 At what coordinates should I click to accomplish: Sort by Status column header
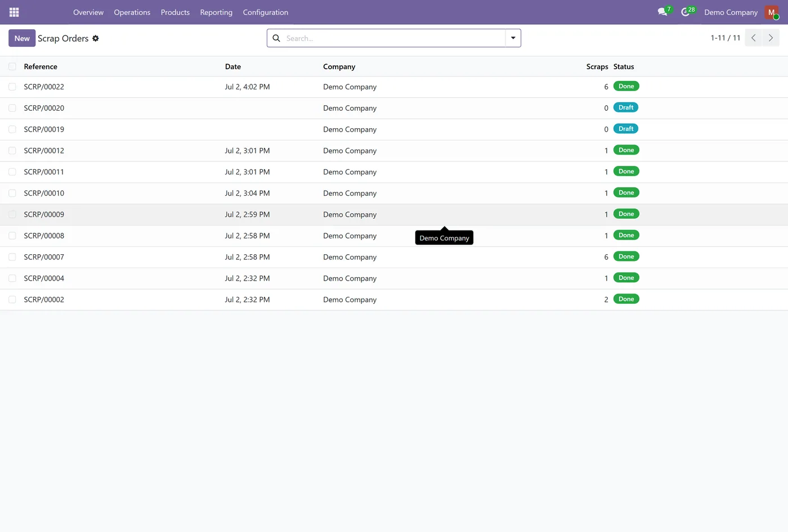coord(624,66)
